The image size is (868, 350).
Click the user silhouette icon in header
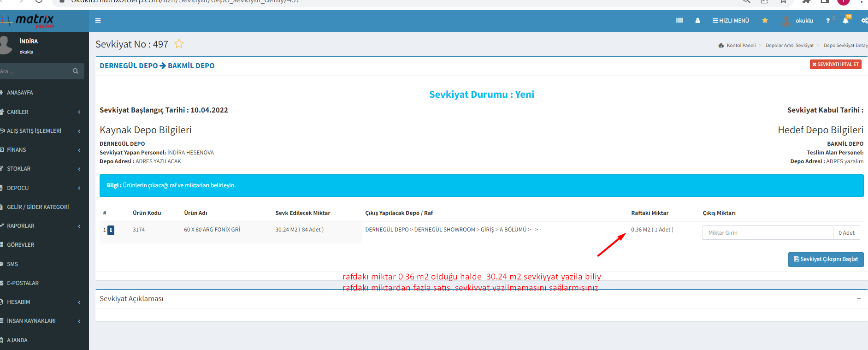pos(697,20)
